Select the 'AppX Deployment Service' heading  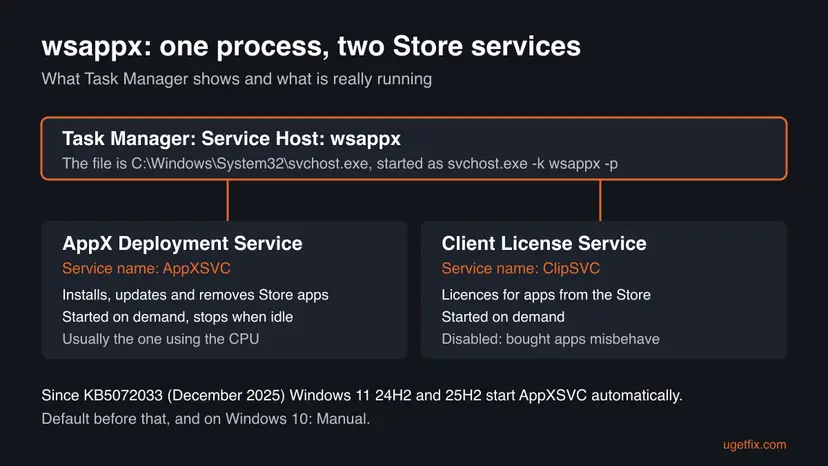click(x=182, y=244)
